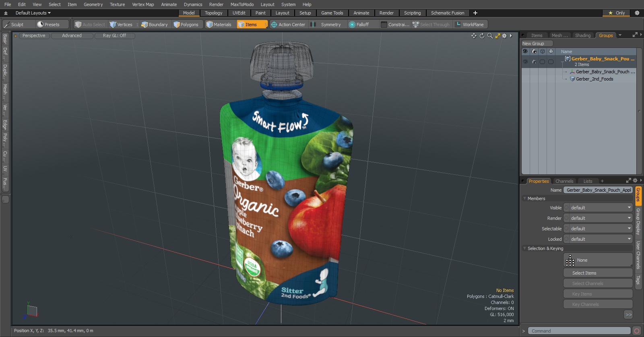Expand the Properties panel with arrows icon
This screenshot has height=337, width=644.
tap(629, 180)
